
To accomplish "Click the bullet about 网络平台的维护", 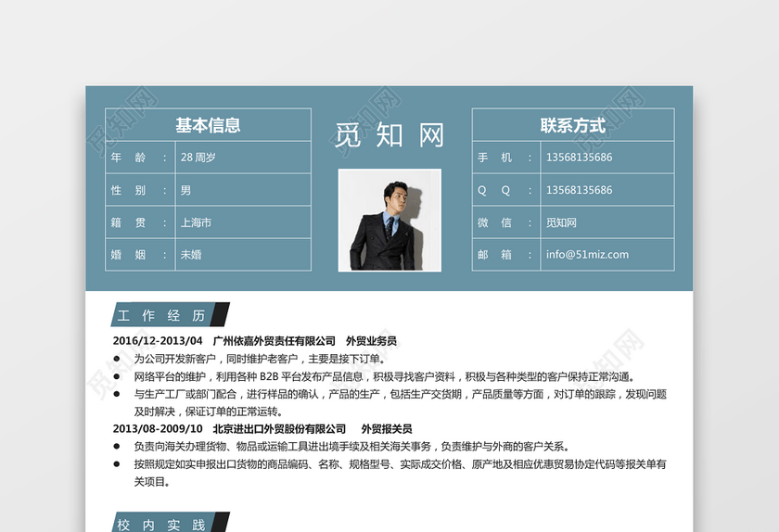I will pos(384,376).
